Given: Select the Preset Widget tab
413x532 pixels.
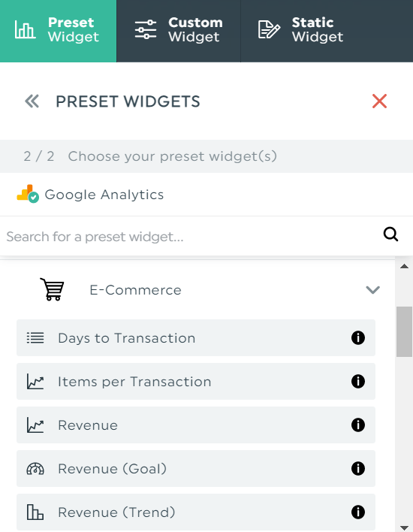Looking at the screenshot, I should click(x=58, y=31).
